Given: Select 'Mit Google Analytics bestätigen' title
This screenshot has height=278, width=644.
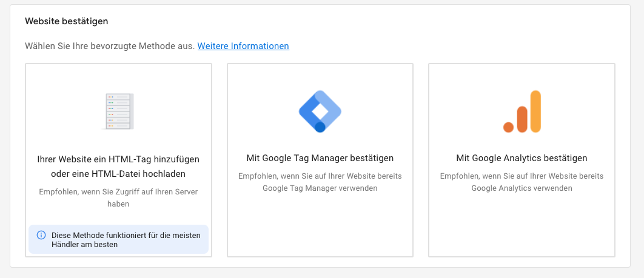Looking at the screenshot, I should [522, 158].
